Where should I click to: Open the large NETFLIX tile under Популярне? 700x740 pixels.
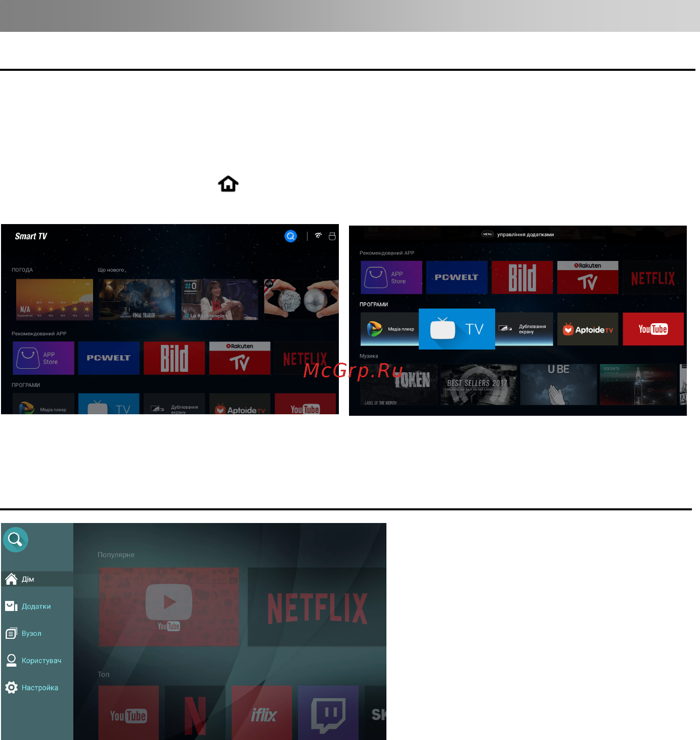point(317,606)
